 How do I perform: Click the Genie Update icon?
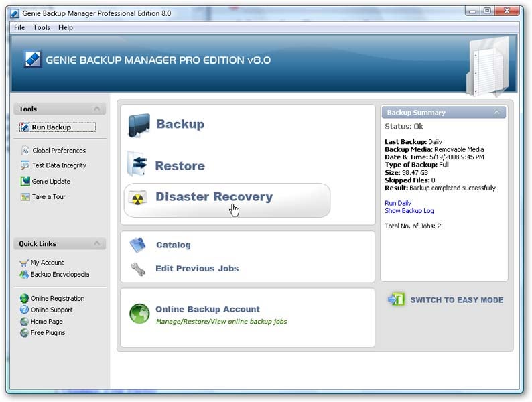[x=25, y=181]
